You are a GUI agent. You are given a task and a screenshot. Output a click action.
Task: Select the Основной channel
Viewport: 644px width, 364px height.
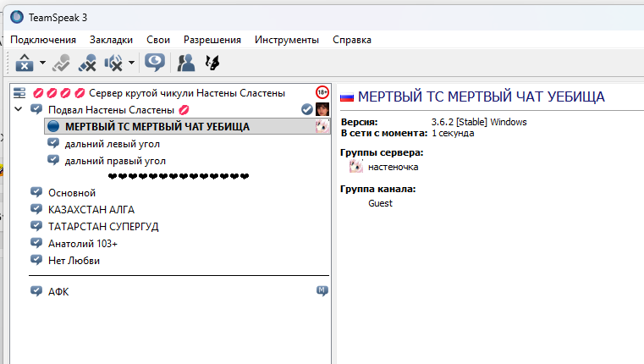(72, 193)
